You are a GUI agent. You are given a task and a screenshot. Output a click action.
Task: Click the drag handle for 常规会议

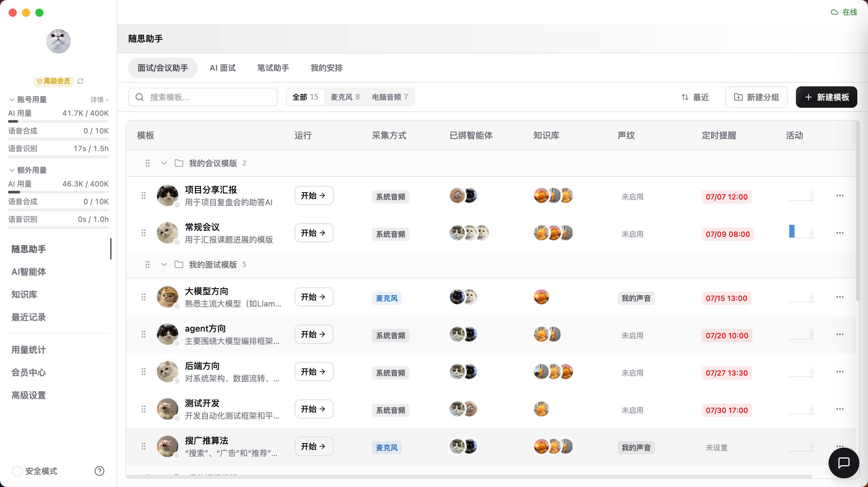pos(143,233)
